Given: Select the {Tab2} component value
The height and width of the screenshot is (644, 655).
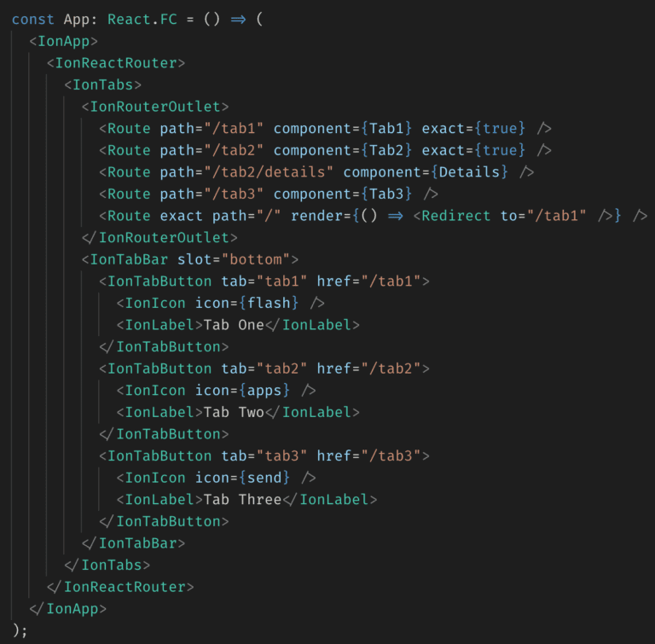Looking at the screenshot, I should tap(387, 150).
